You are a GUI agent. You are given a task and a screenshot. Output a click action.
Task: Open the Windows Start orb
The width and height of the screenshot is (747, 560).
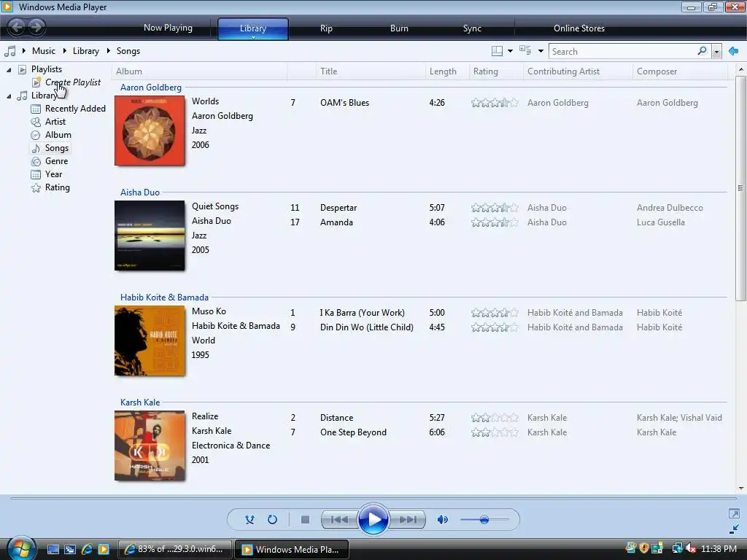tap(21, 548)
